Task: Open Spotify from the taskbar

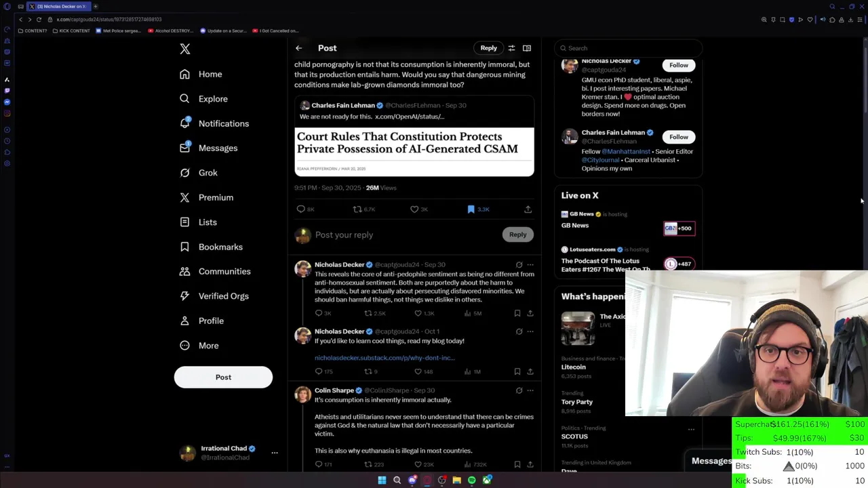Action: [x=472, y=480]
